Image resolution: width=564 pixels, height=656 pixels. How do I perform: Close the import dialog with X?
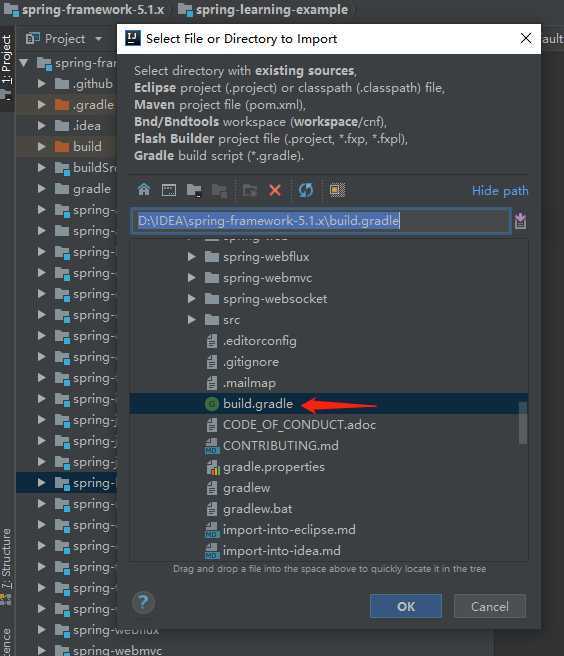(x=526, y=38)
